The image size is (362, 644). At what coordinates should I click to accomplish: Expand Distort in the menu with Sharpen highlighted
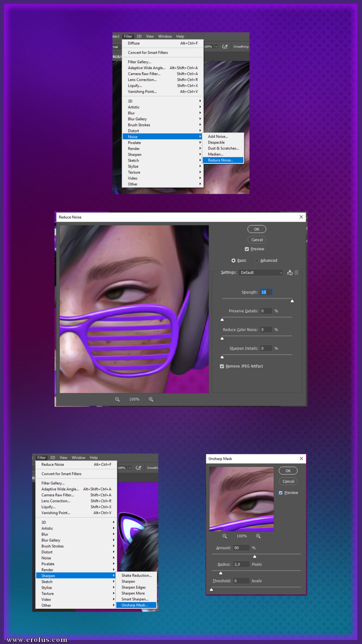point(76,552)
